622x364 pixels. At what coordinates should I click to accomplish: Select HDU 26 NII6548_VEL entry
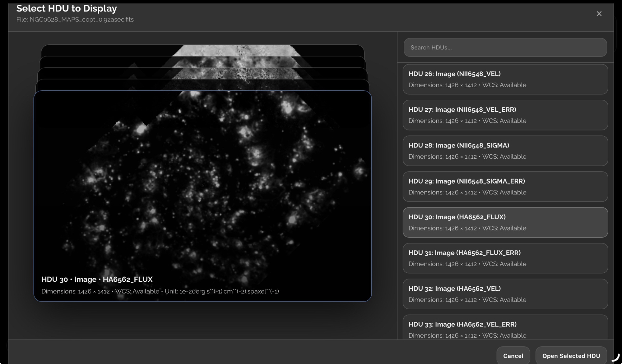[x=505, y=79]
